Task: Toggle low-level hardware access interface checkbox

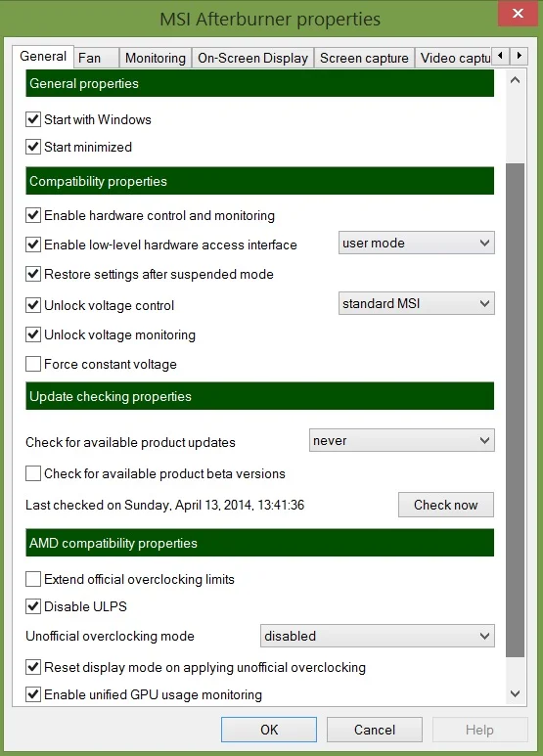Action: (x=33, y=245)
